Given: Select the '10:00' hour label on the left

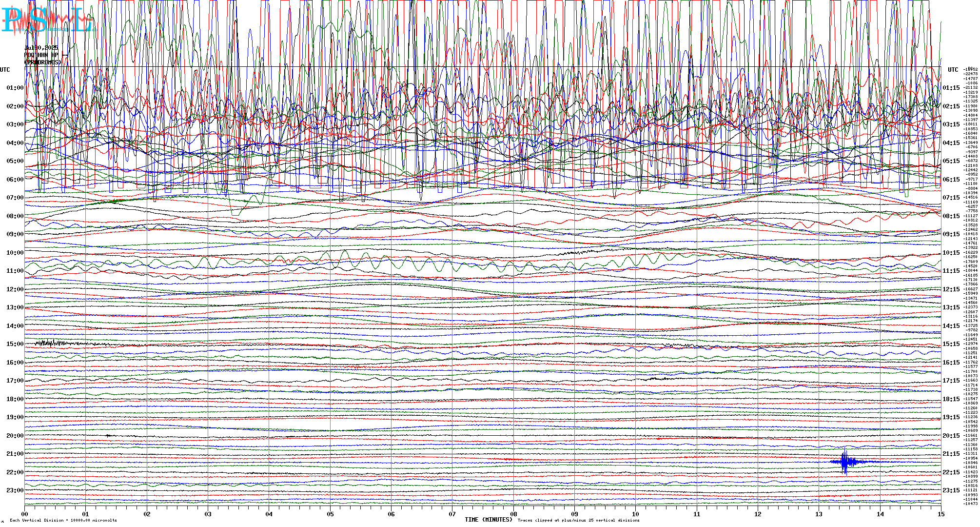Looking at the screenshot, I should tap(15, 253).
